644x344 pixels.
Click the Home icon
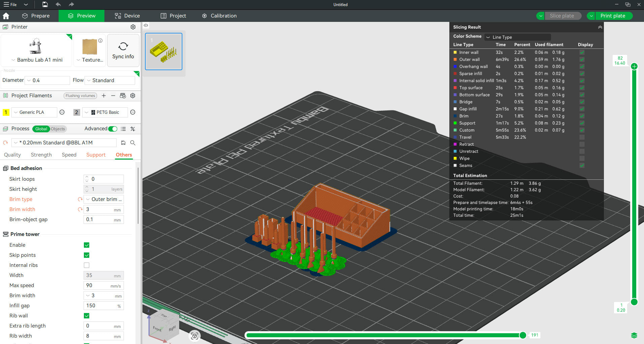point(6,16)
